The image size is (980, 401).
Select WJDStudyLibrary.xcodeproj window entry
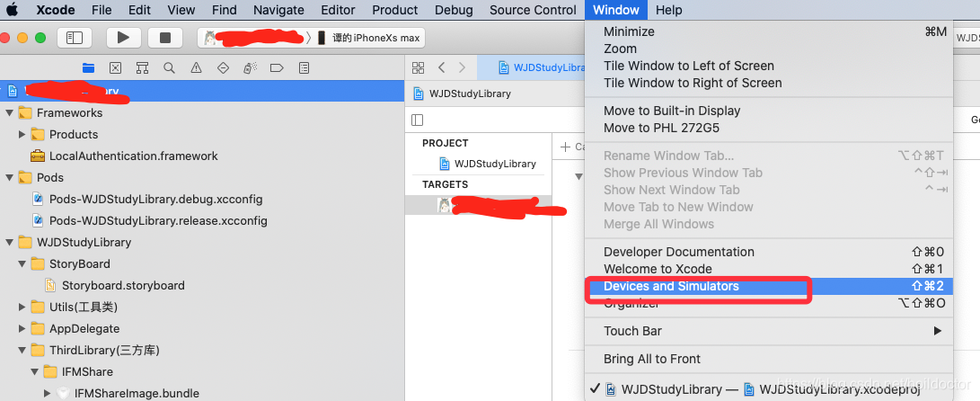pyautogui.click(x=769, y=389)
